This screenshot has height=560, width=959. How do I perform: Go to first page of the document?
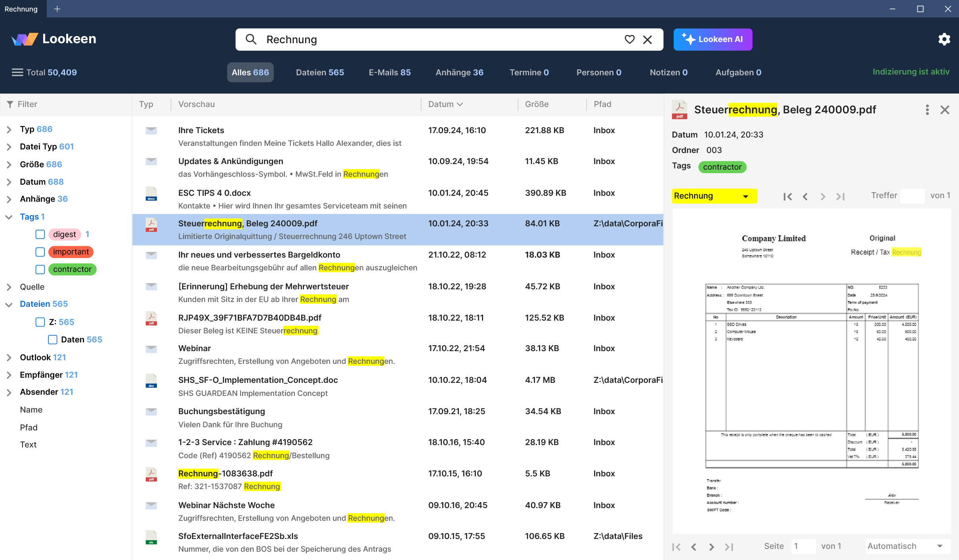coord(676,547)
